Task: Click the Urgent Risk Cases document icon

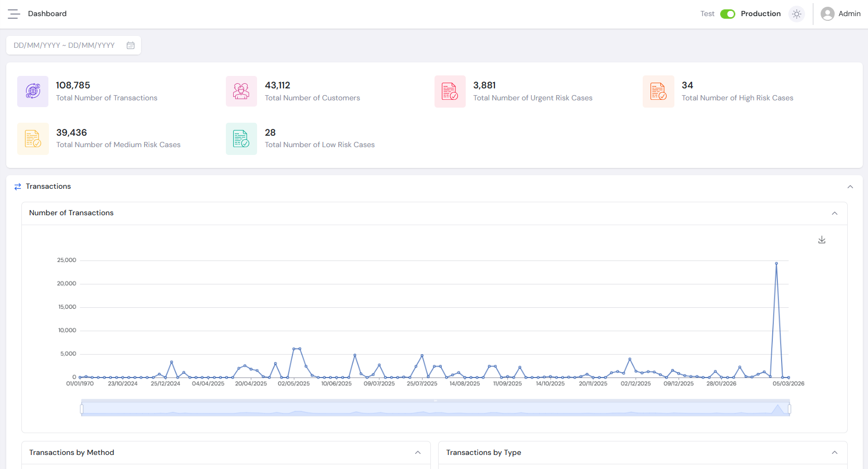Action: [x=450, y=92]
